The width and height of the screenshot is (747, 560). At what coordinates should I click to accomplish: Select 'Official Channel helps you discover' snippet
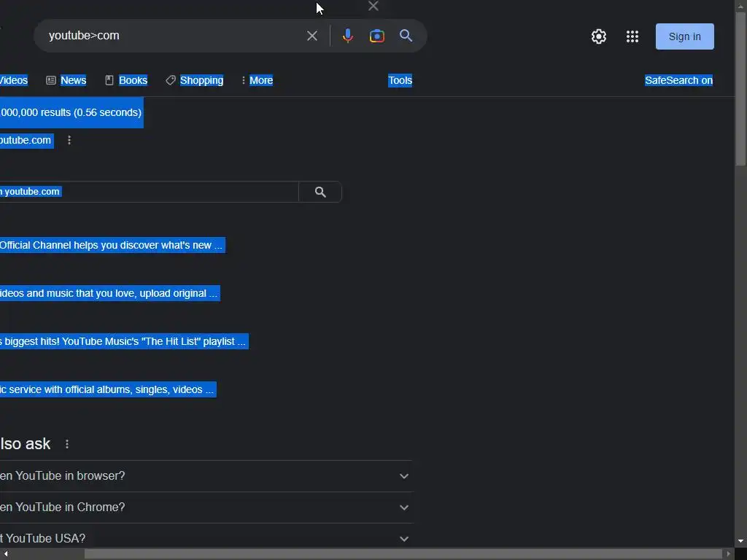click(111, 246)
